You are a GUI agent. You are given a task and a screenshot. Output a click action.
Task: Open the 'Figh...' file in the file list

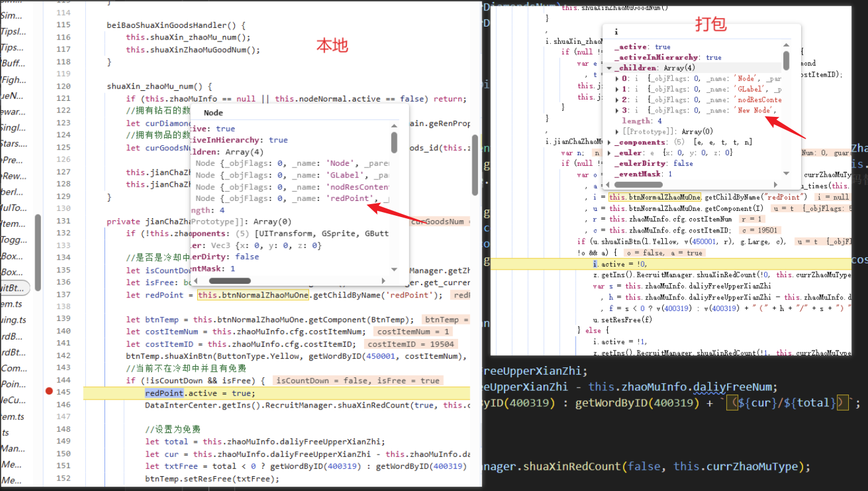pyautogui.click(x=14, y=79)
